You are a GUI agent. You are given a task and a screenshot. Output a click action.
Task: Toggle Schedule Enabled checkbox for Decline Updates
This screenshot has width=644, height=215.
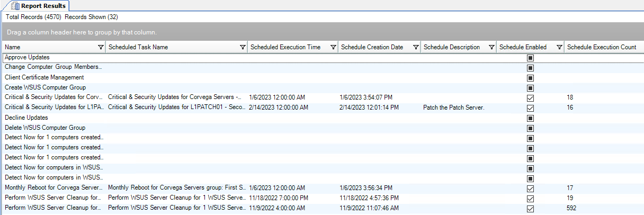pyautogui.click(x=530, y=118)
